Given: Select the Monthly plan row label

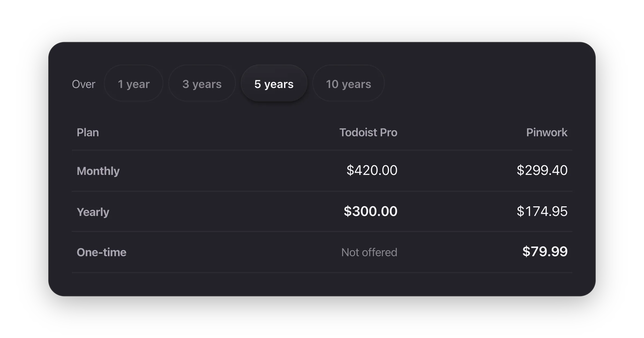Looking at the screenshot, I should (98, 171).
